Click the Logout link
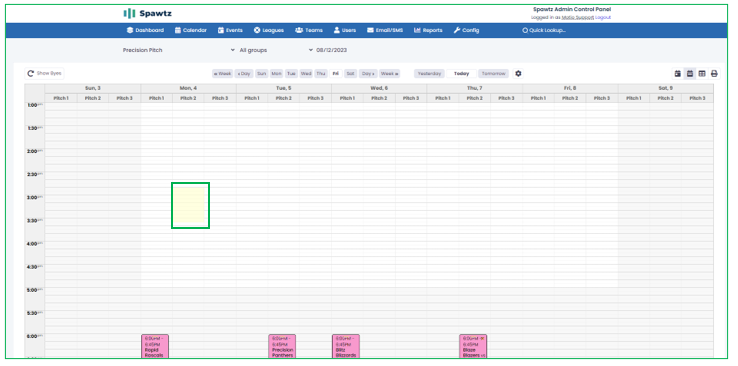Image resolution: width=738 pixels, height=366 pixels. (603, 17)
